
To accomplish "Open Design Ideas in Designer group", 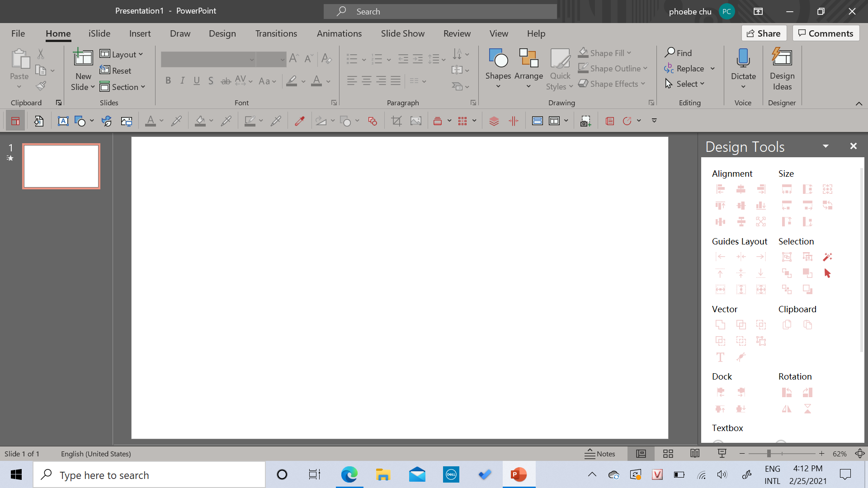I will (782, 69).
